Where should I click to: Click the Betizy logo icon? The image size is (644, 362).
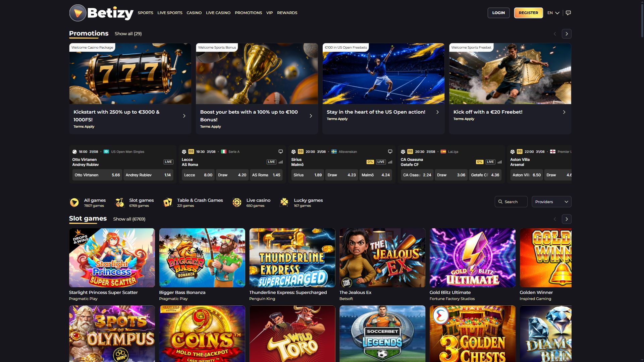click(78, 13)
